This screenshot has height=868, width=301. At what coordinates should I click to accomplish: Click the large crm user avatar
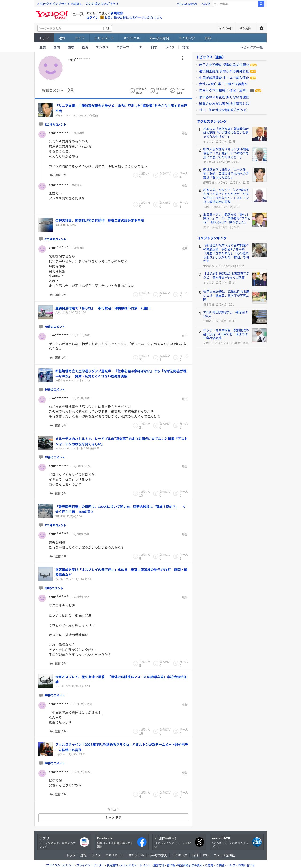tap(51, 68)
